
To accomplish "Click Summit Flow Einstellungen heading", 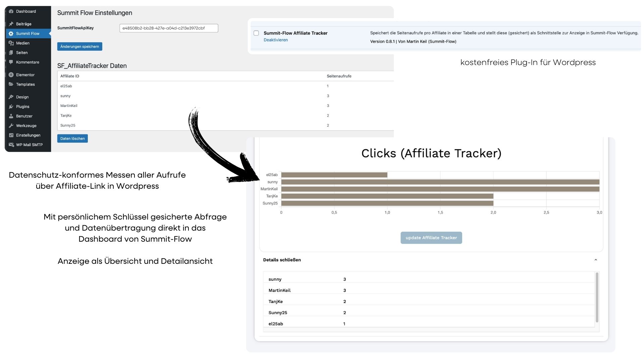I will pyautogui.click(x=95, y=13).
